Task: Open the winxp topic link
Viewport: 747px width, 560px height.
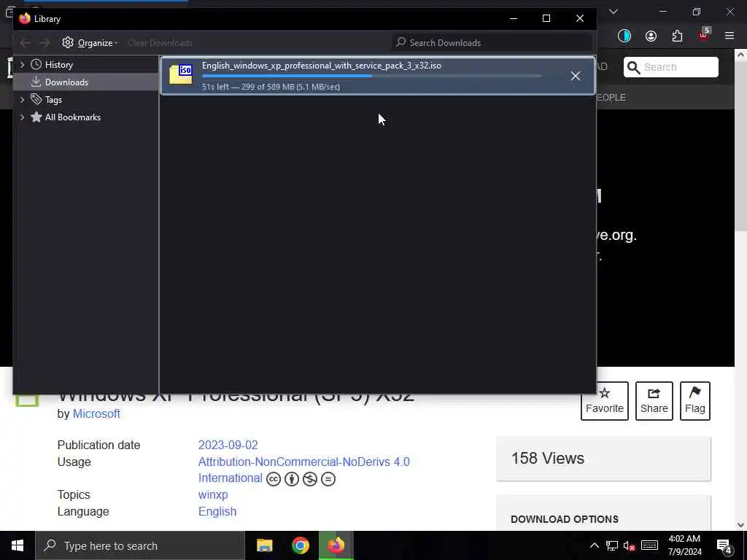Action: coord(213,495)
